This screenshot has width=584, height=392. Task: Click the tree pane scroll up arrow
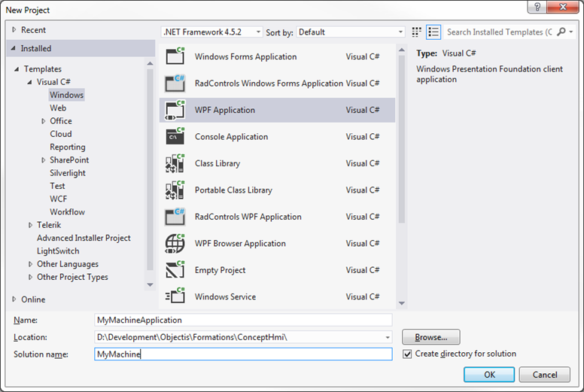[150, 64]
